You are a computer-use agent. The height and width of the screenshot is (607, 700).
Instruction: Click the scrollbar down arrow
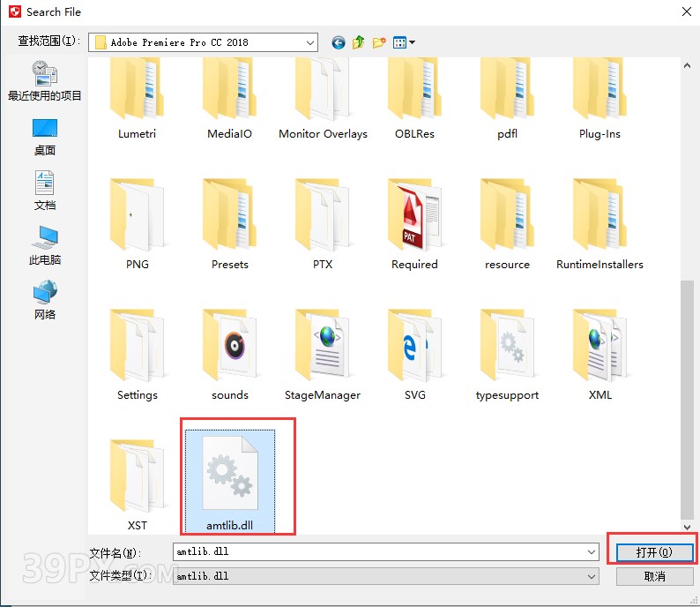[687, 527]
